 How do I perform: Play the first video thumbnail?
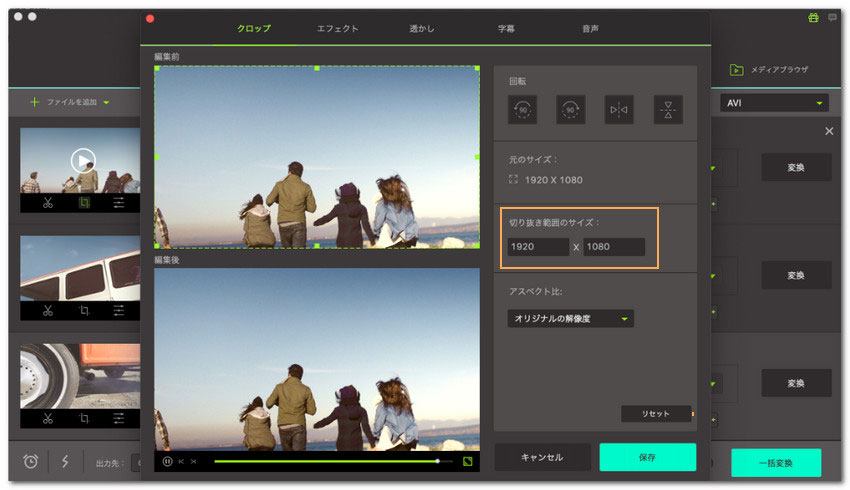pyautogui.click(x=83, y=160)
